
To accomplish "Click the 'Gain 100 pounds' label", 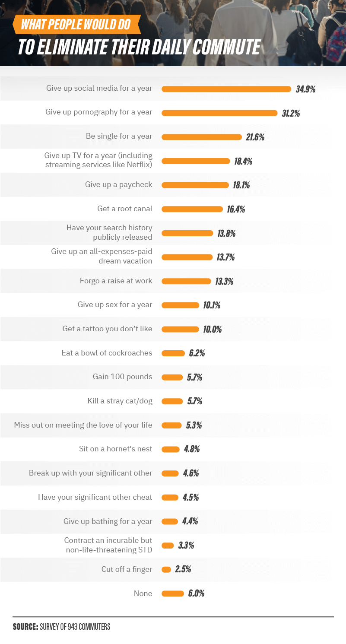I will [x=123, y=377].
